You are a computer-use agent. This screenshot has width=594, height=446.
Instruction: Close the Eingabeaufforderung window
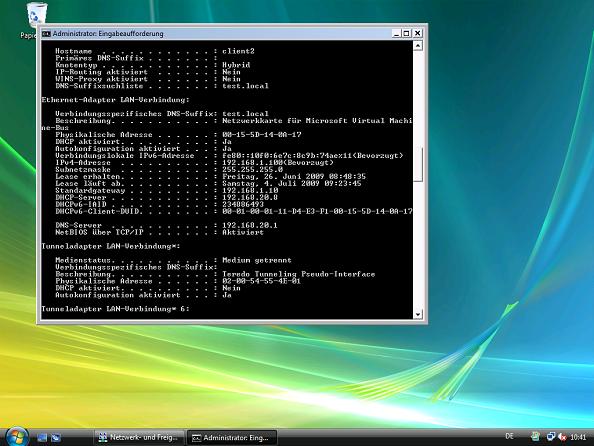417,33
